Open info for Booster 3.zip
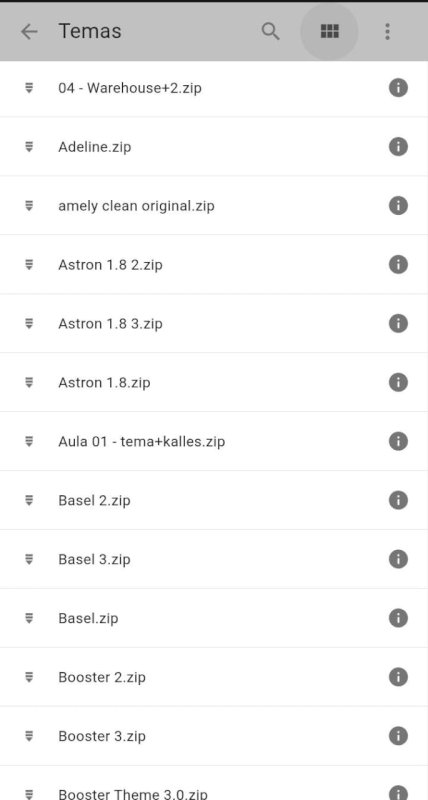428x800 pixels. coord(398,736)
